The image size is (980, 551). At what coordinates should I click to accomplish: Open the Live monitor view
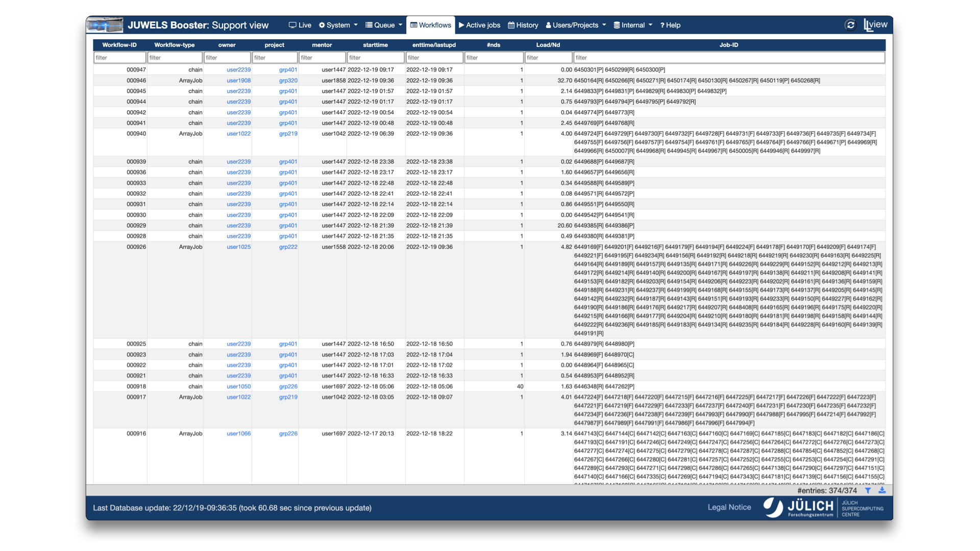pos(300,25)
